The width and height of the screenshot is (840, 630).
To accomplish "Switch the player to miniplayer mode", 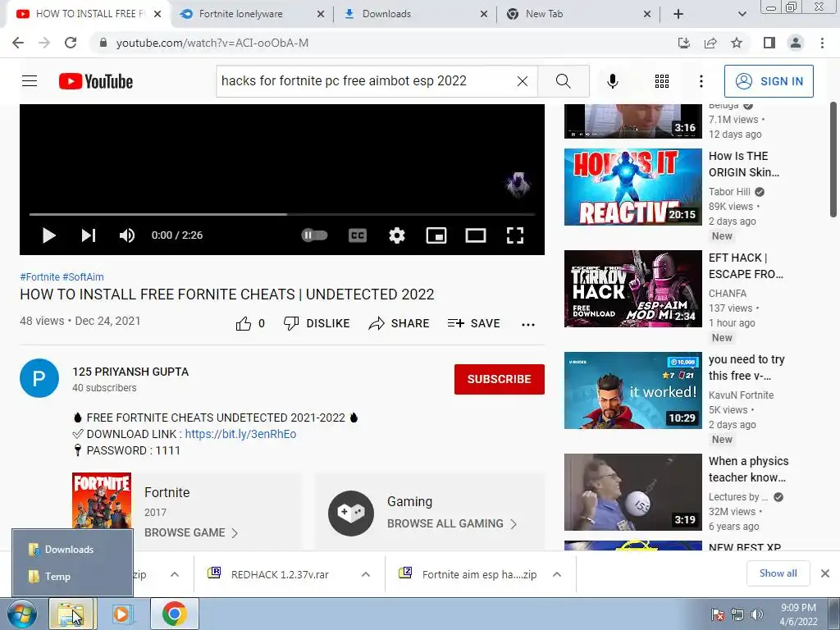I will (x=436, y=235).
